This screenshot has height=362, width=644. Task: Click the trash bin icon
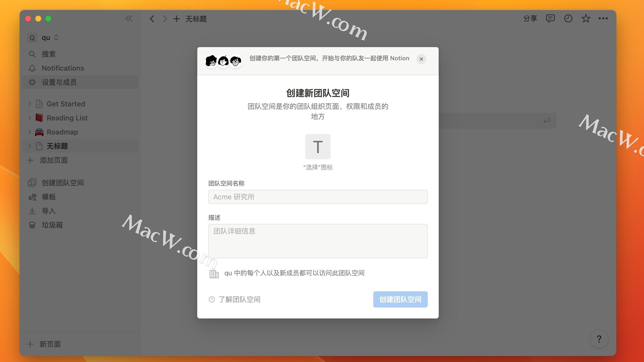pos(32,225)
